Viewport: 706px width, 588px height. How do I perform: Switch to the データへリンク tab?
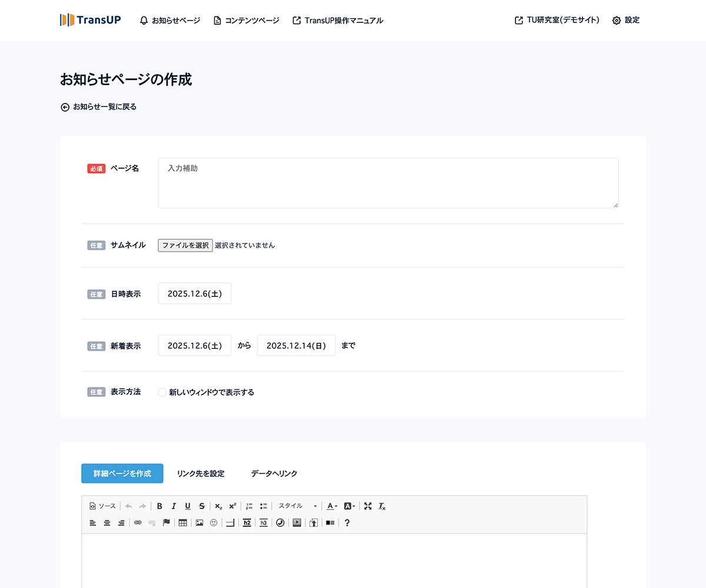(x=274, y=473)
